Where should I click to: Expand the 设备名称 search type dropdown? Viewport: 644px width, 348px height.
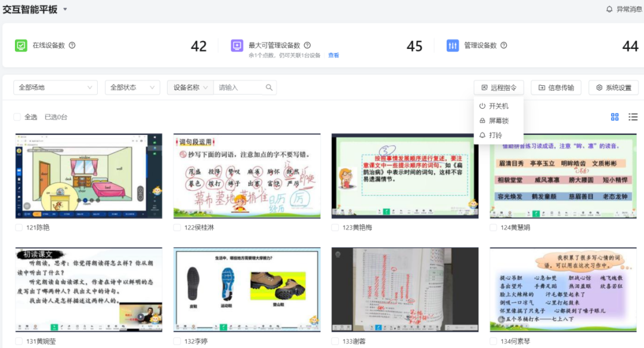(190, 88)
